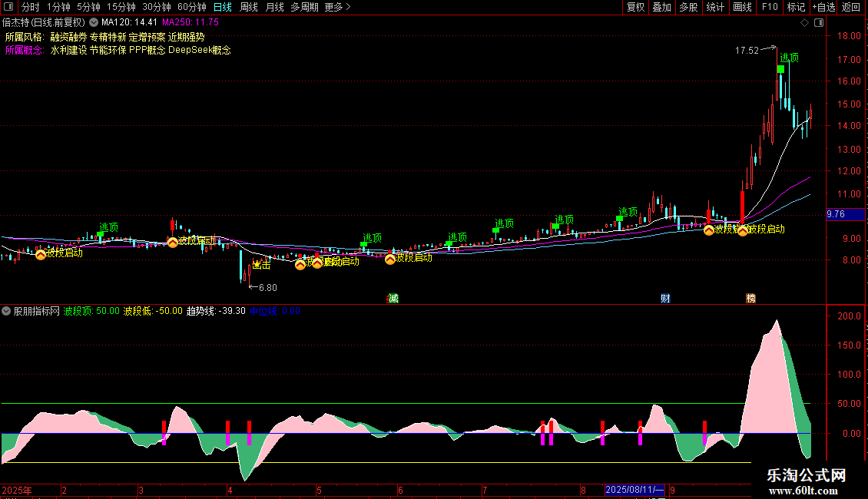Screen dimensions: 868x499
Task: Toggle the right info panel icon
Action: tap(819, 23)
